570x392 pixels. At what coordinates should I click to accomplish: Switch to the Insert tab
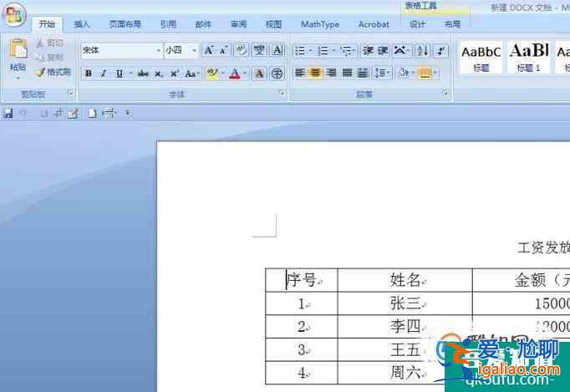point(82,24)
